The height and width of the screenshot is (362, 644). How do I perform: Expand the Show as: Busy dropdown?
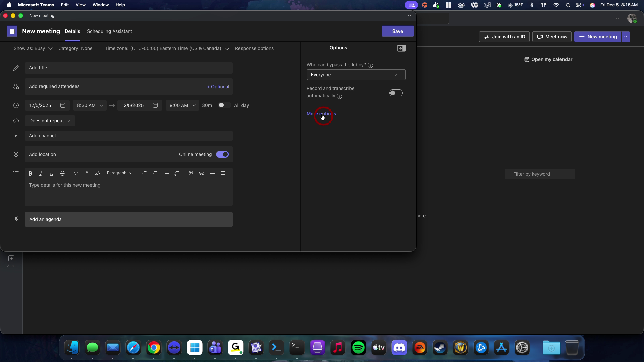[33, 48]
